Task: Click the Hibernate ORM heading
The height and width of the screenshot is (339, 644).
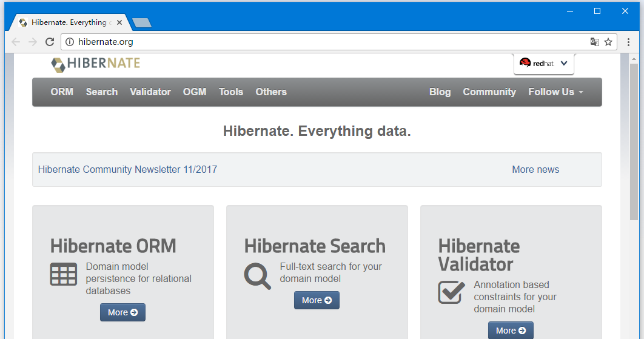Action: click(113, 246)
